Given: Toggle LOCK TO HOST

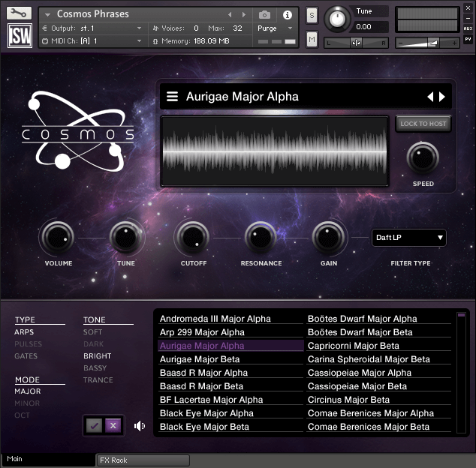Looking at the screenshot, I should coord(423,124).
